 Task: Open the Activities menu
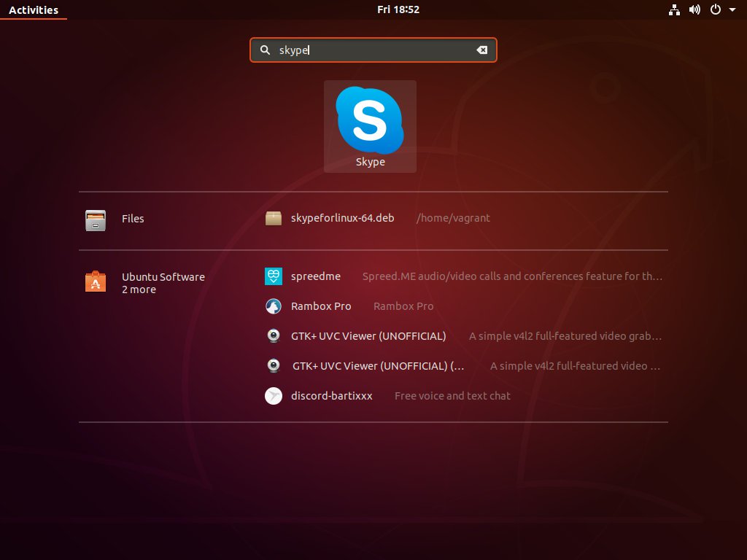pyautogui.click(x=32, y=9)
